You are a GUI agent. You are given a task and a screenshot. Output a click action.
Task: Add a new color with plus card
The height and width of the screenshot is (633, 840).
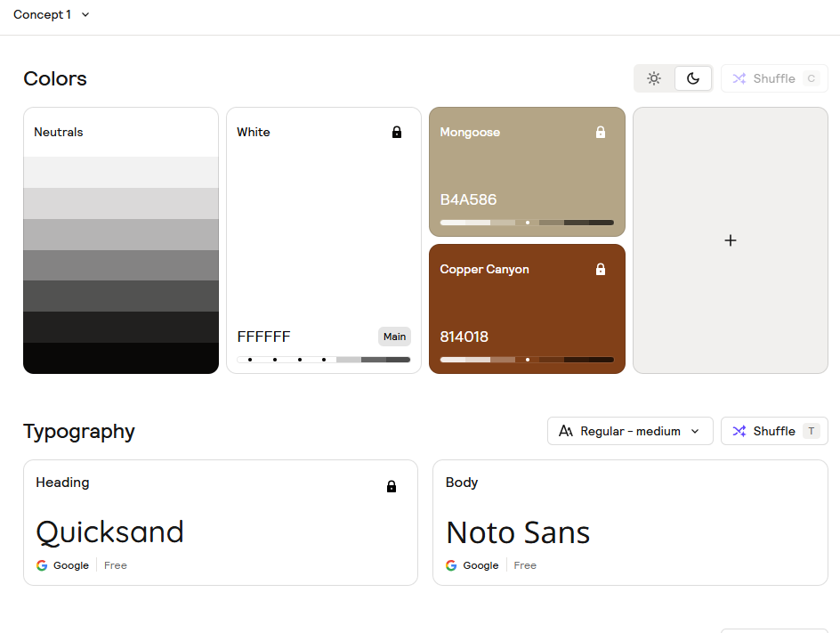click(x=731, y=240)
